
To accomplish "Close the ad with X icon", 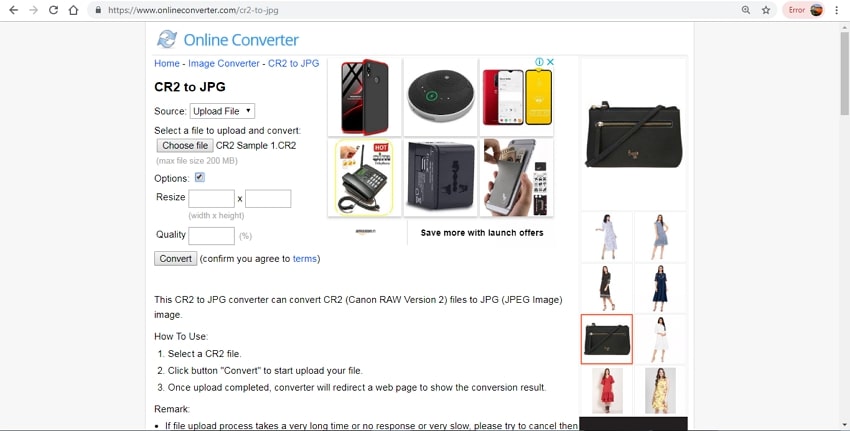I will [x=550, y=62].
